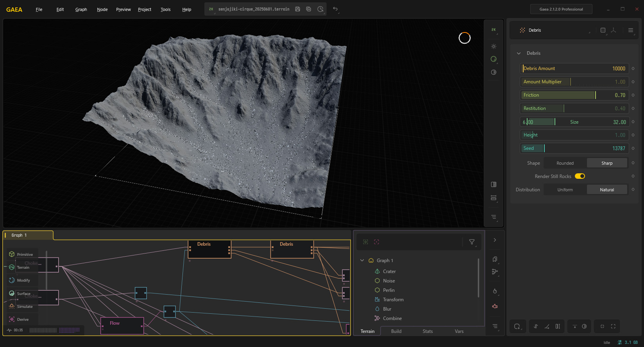The height and width of the screenshot is (347, 644).
Task: Open the viewport 2K resolution dropdown
Action: [494, 30]
